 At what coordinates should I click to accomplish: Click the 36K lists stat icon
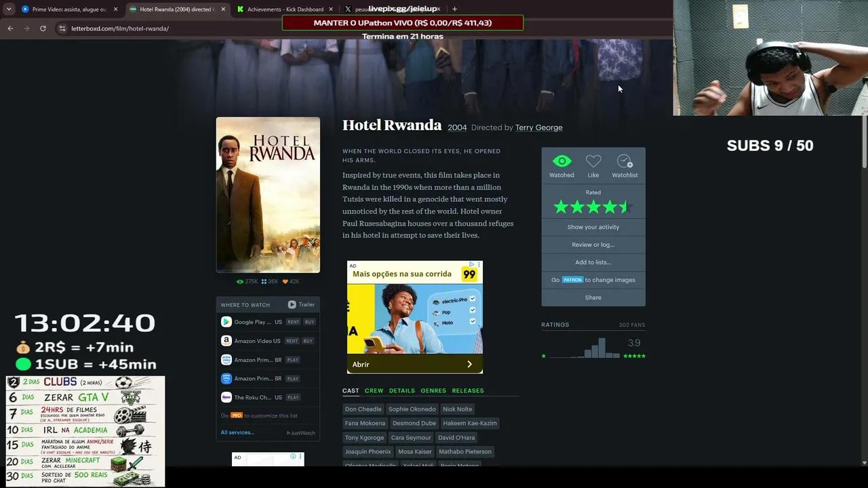[270, 281]
